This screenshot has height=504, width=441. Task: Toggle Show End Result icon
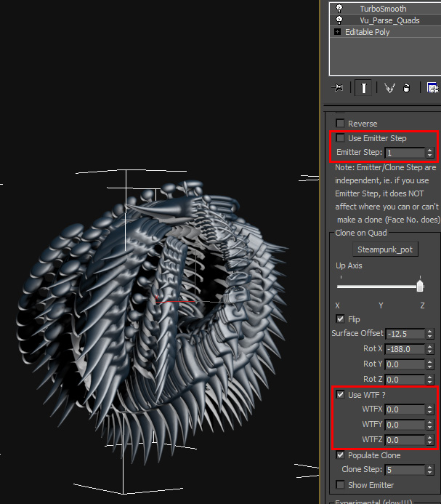tap(363, 88)
